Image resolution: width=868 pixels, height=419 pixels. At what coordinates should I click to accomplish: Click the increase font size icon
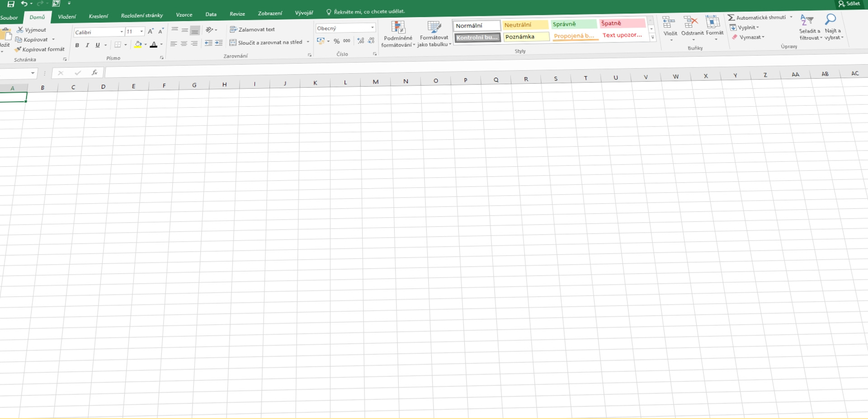[151, 31]
